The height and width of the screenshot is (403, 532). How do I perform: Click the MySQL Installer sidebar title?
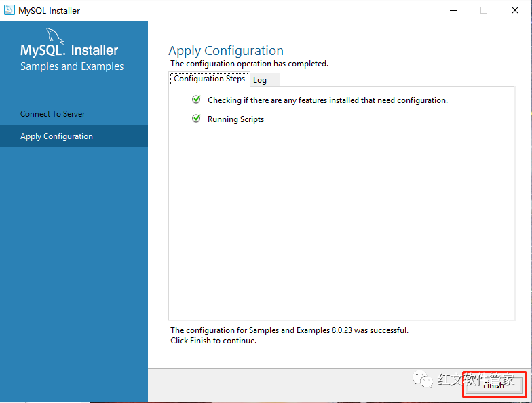(69, 50)
